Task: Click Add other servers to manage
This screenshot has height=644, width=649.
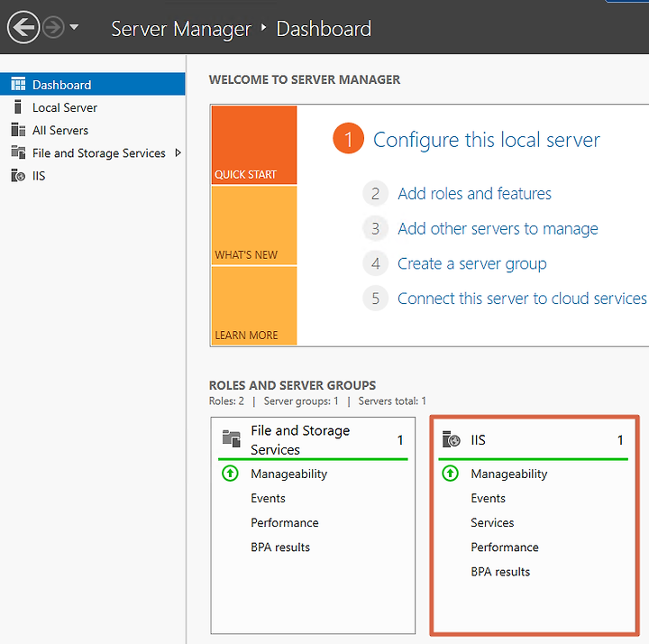Action: coord(498,228)
